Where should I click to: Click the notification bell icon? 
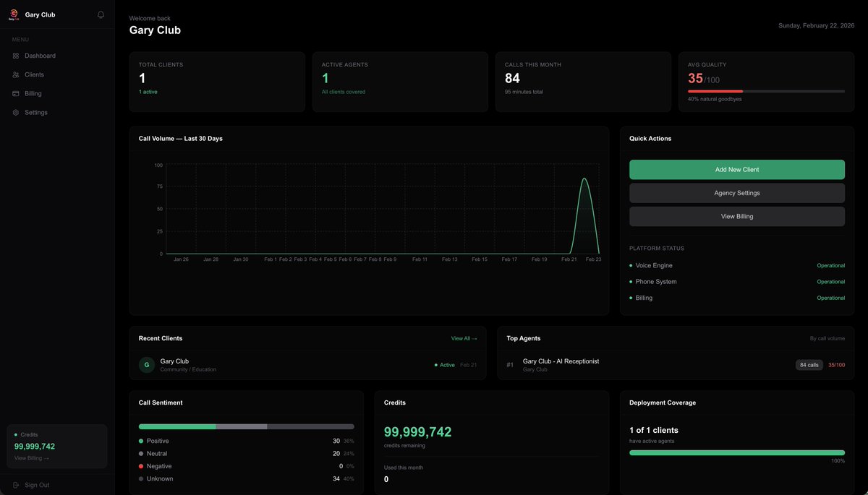point(100,14)
